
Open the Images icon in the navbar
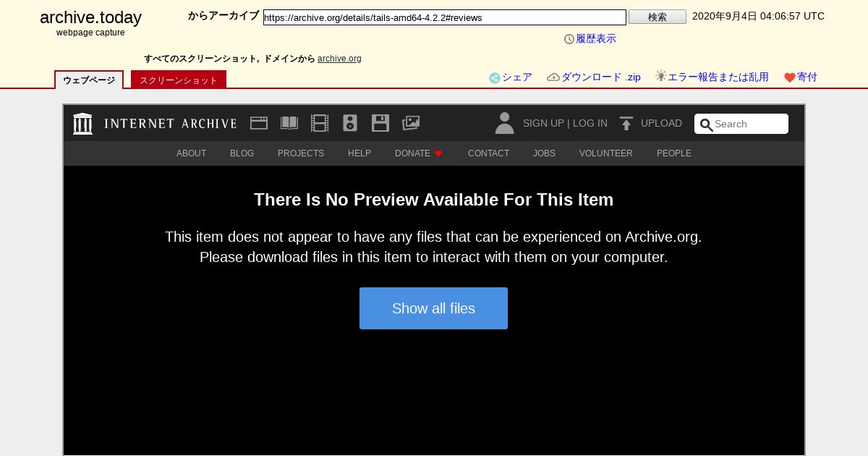[x=411, y=123]
